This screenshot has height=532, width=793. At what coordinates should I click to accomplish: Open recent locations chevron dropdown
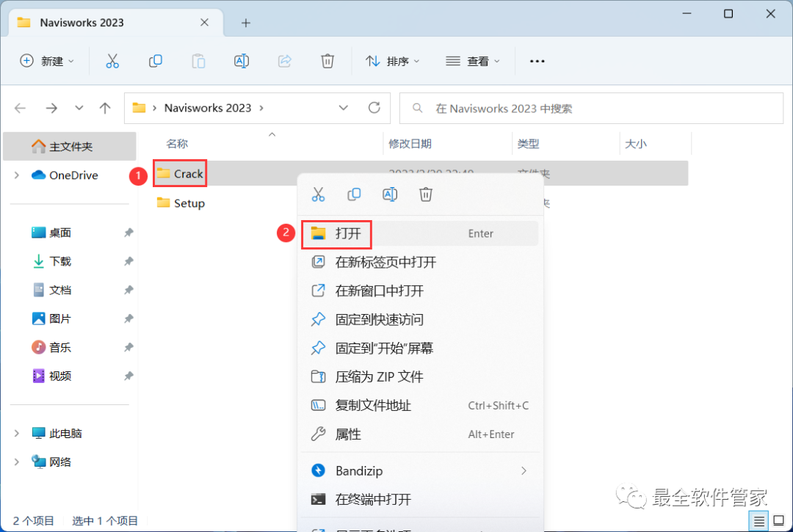point(79,108)
